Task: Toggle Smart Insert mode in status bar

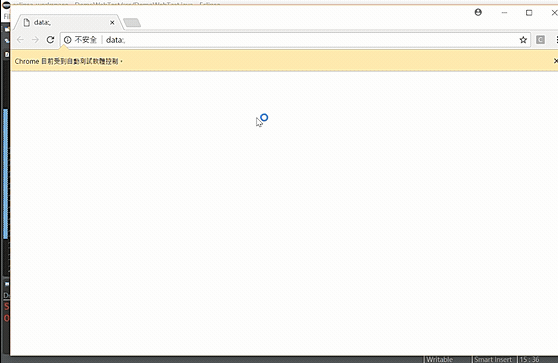Action: tap(493, 359)
